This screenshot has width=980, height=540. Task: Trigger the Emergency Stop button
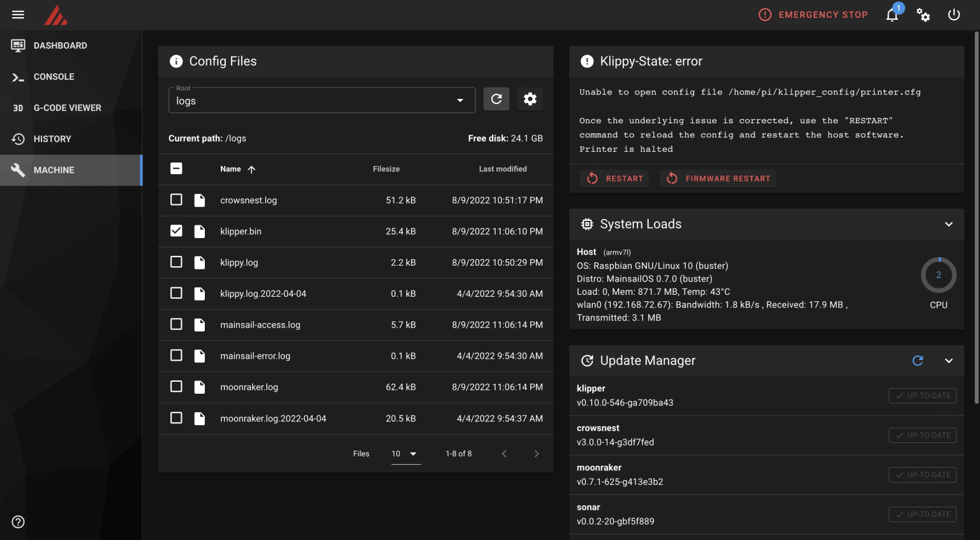(813, 15)
